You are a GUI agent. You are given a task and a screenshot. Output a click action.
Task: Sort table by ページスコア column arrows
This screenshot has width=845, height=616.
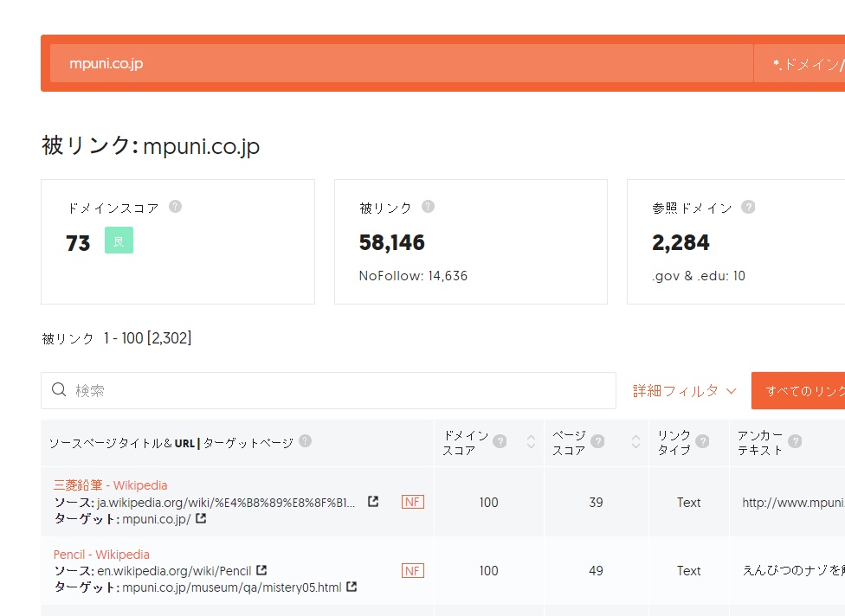(635, 441)
